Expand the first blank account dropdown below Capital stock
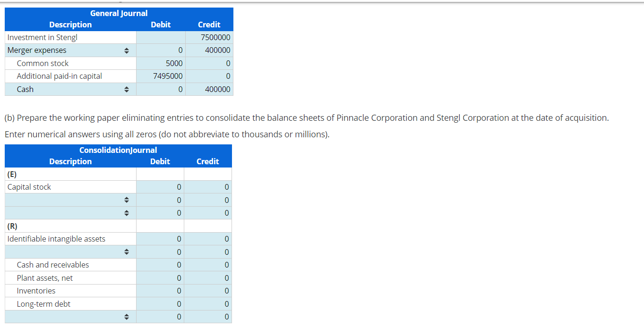644x327 pixels. coord(127,200)
